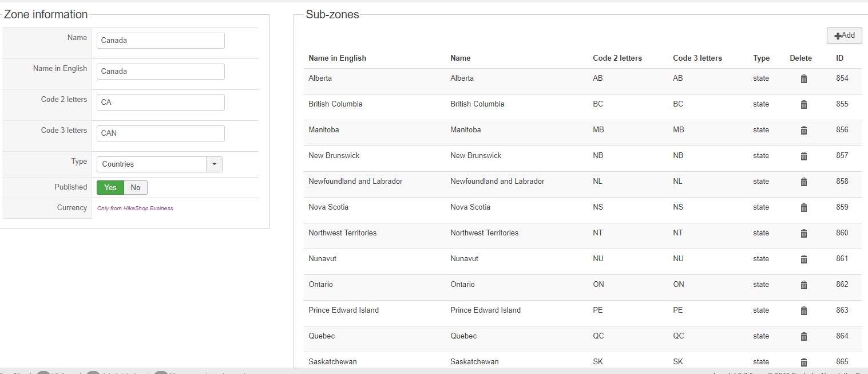The image size is (868, 374).
Task: Set Published to No
Action: (136, 187)
